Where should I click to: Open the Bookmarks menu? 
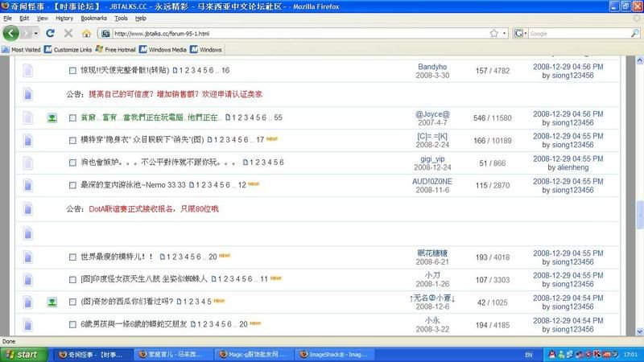[93, 18]
